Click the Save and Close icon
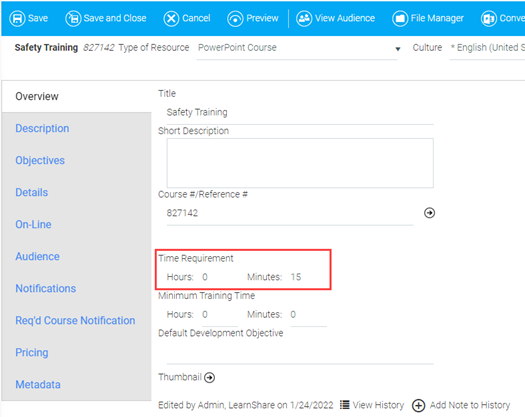Image resolution: width=525 pixels, height=417 pixels. [73, 18]
